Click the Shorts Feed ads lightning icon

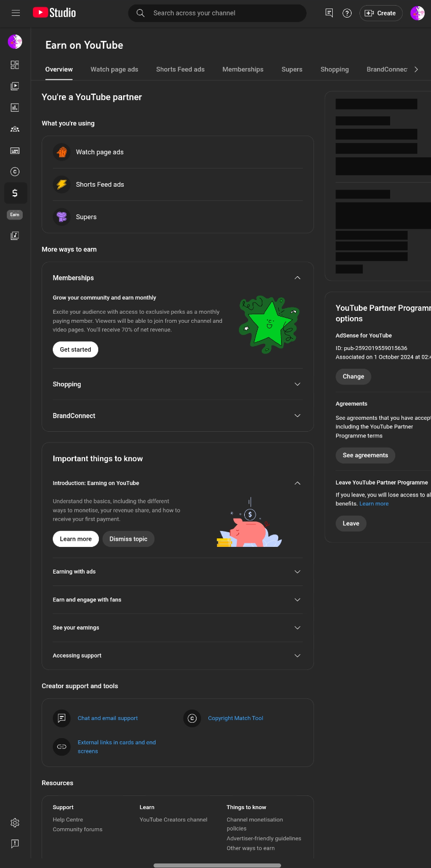61,184
